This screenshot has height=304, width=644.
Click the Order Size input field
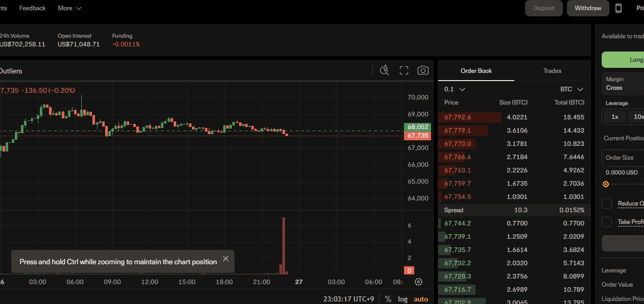623,158
